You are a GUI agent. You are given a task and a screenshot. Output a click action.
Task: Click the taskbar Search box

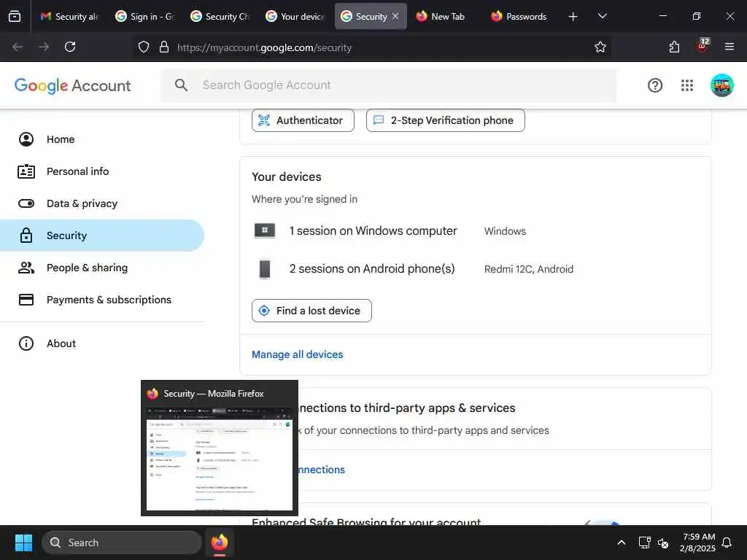[x=122, y=542]
